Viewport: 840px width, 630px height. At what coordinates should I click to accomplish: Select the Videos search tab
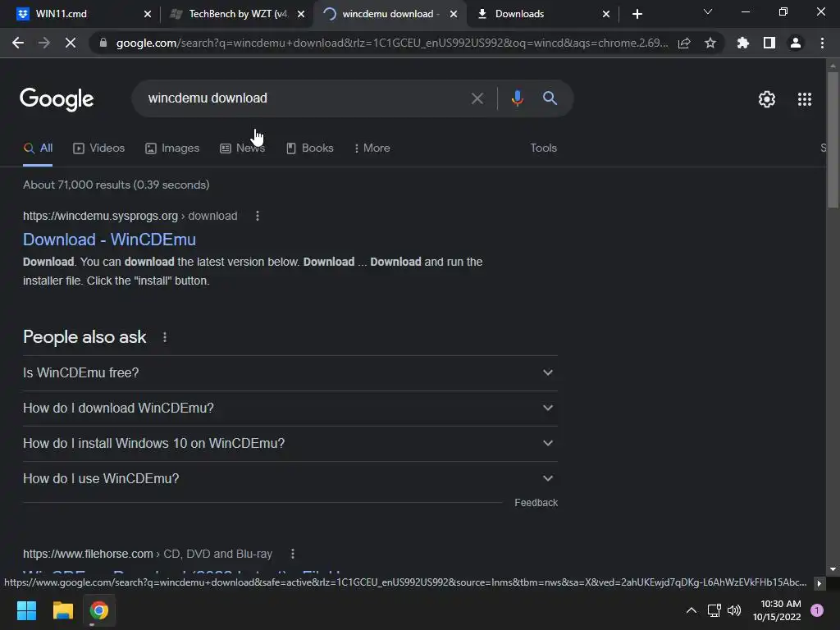98,148
